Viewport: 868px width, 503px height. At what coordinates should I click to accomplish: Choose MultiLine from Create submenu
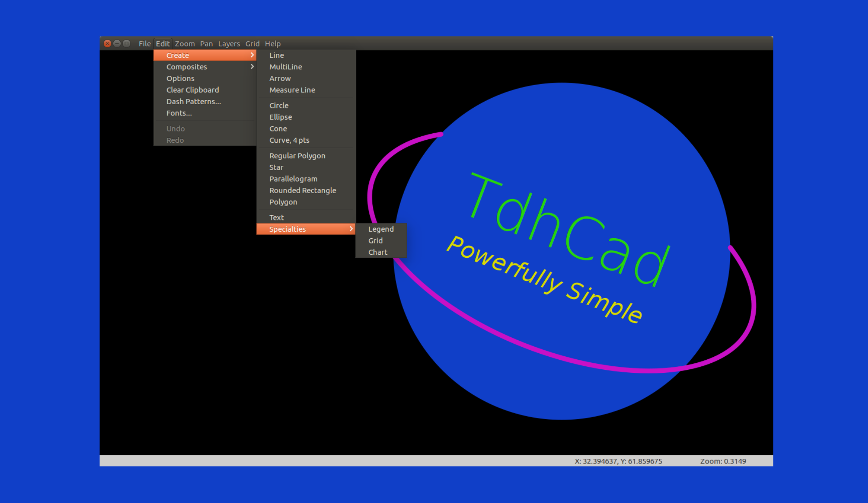(306, 67)
